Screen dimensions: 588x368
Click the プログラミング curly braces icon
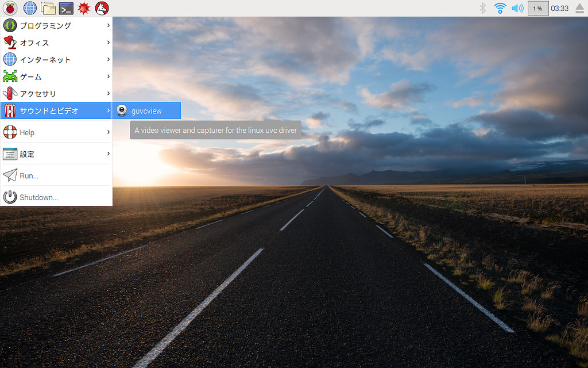(10, 25)
